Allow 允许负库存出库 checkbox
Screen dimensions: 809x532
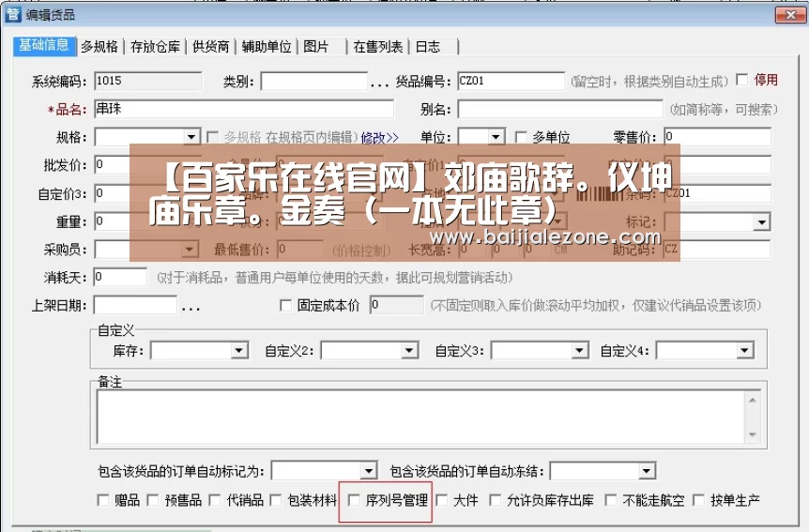coord(495,500)
